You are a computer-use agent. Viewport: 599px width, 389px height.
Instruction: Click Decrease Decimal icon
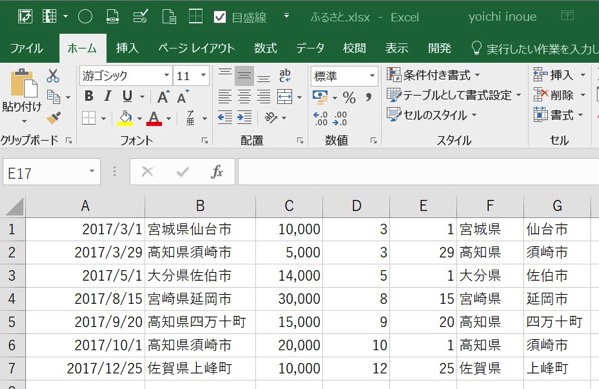tap(340, 118)
